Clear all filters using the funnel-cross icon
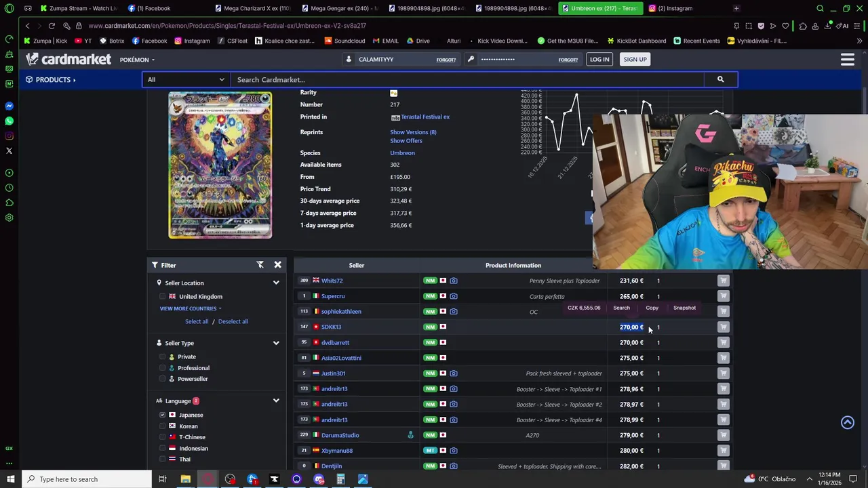This screenshot has width=868, height=488. tap(260, 265)
